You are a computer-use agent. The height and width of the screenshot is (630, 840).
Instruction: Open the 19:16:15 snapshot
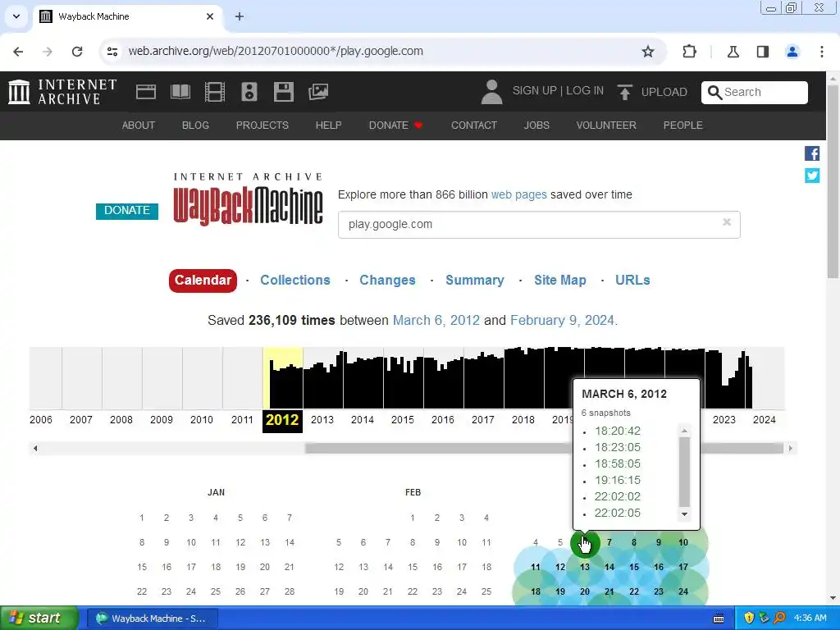617,481
